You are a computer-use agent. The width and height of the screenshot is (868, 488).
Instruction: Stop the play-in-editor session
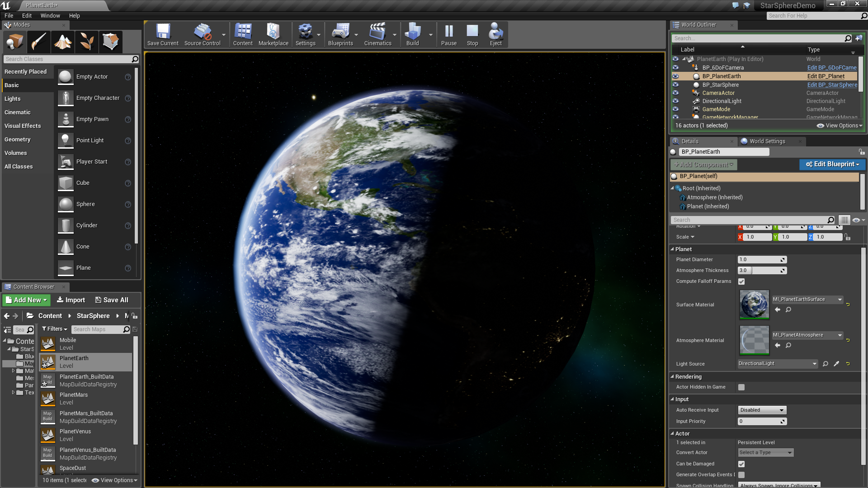point(472,35)
